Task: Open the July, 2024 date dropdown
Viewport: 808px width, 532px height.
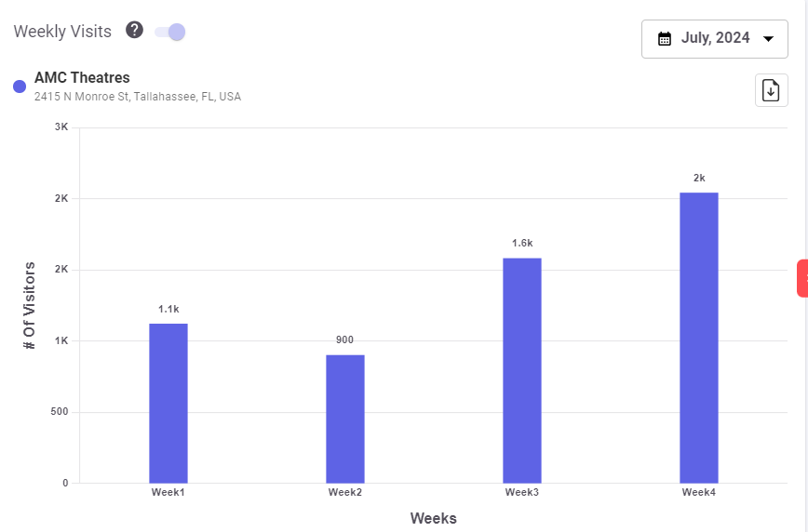Action: click(x=714, y=38)
